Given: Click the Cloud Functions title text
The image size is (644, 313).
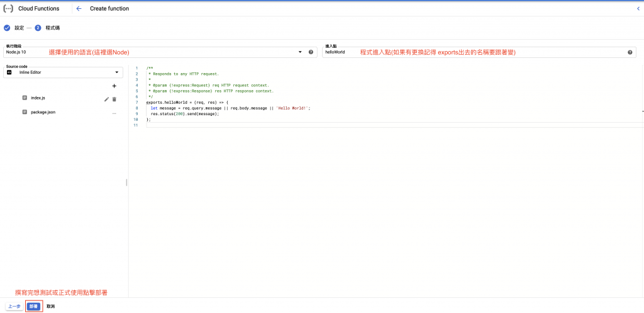Looking at the screenshot, I should [x=38, y=9].
